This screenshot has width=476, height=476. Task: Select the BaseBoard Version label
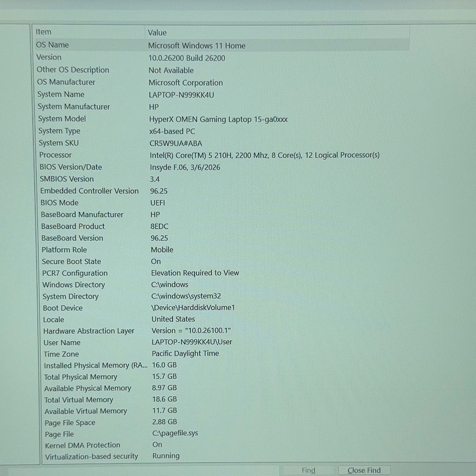pos(72,238)
